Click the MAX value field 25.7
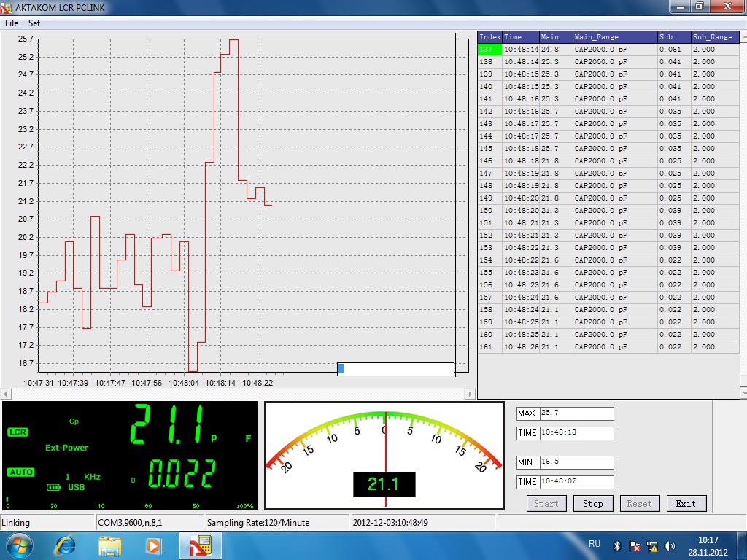The image size is (747, 560). click(x=576, y=413)
